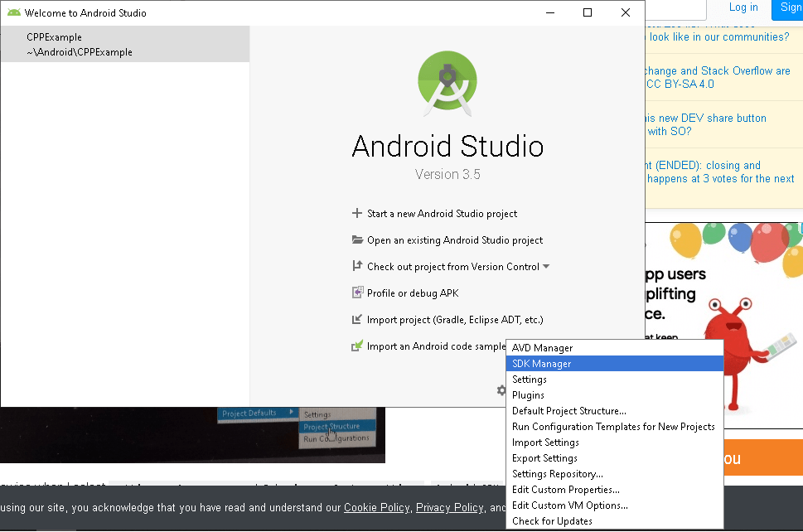
Task: Click the Android Studio logo
Action: coord(447,84)
